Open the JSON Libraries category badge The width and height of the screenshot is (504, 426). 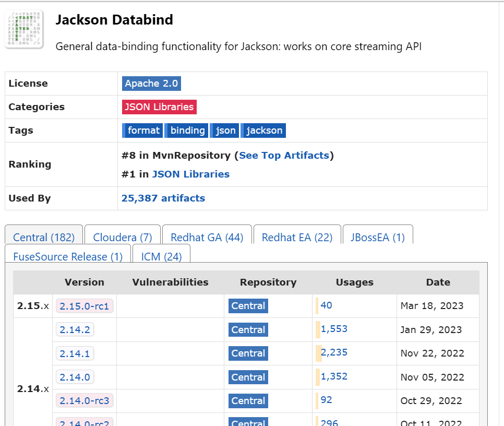click(x=159, y=107)
